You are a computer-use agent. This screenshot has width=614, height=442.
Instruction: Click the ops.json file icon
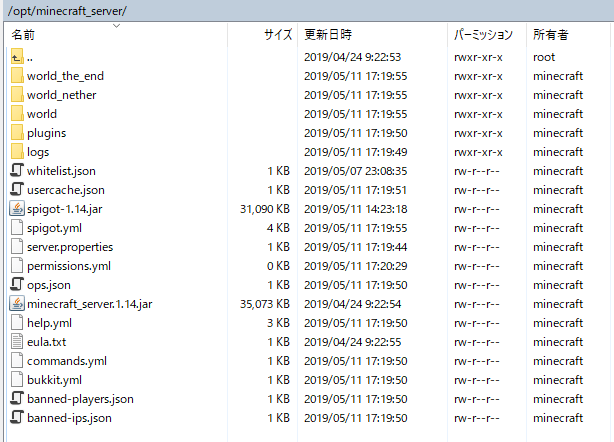coord(16,285)
